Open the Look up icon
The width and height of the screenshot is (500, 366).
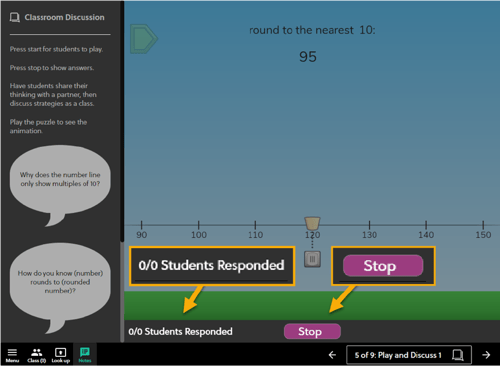click(60, 355)
